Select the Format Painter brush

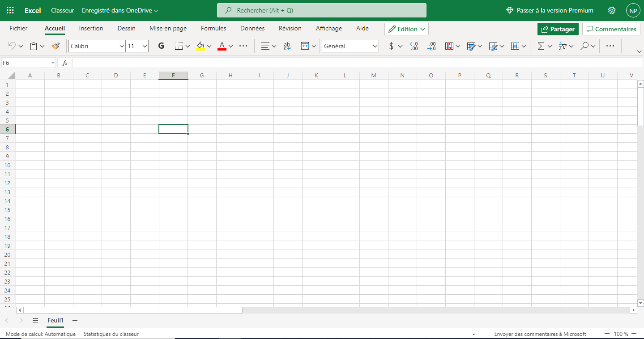pyautogui.click(x=55, y=46)
